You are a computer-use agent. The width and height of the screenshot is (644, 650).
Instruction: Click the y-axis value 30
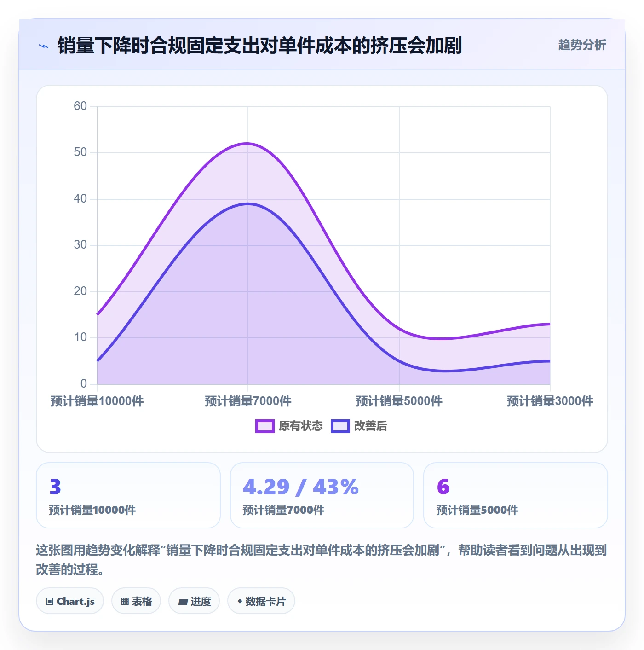(80, 245)
